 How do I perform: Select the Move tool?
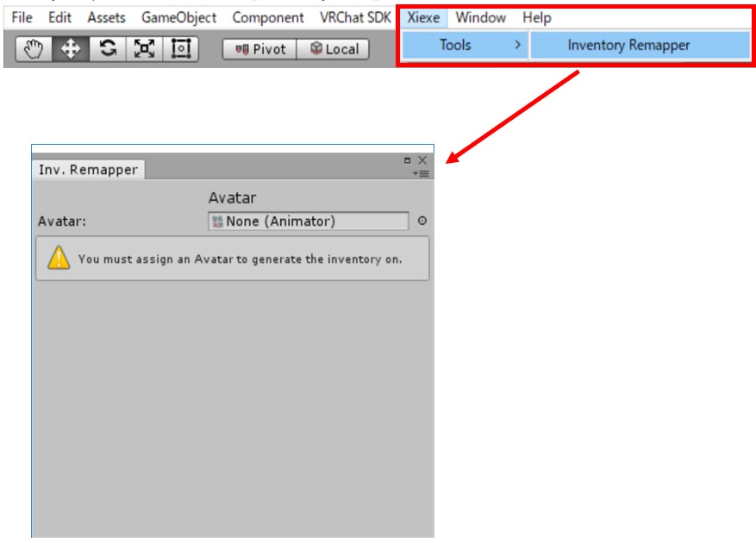tap(70, 49)
